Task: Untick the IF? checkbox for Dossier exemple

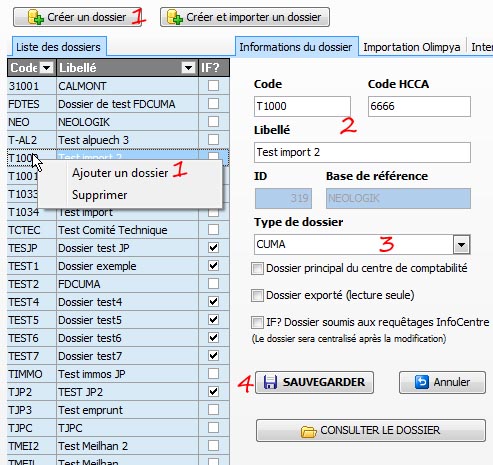Action: (213, 266)
